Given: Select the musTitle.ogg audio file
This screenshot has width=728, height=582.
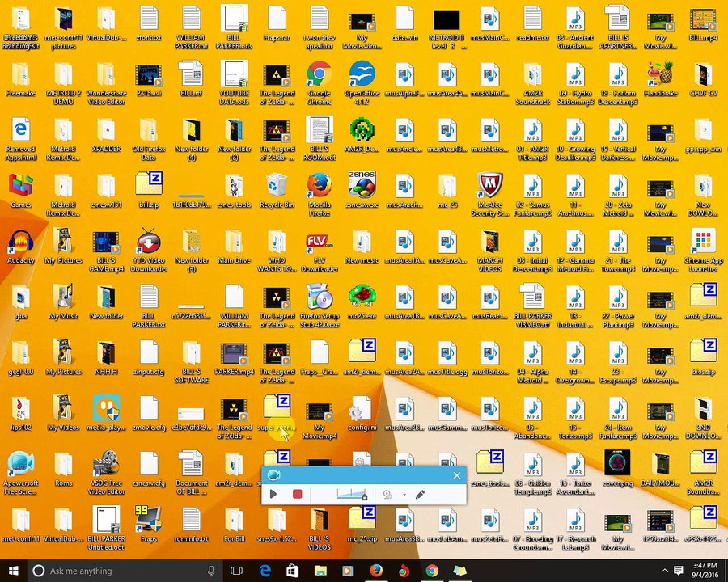Looking at the screenshot, I should point(447,358).
